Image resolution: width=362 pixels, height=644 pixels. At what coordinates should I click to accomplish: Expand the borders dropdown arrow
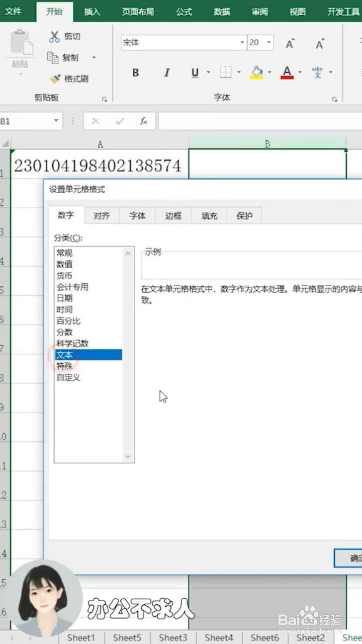point(239,72)
